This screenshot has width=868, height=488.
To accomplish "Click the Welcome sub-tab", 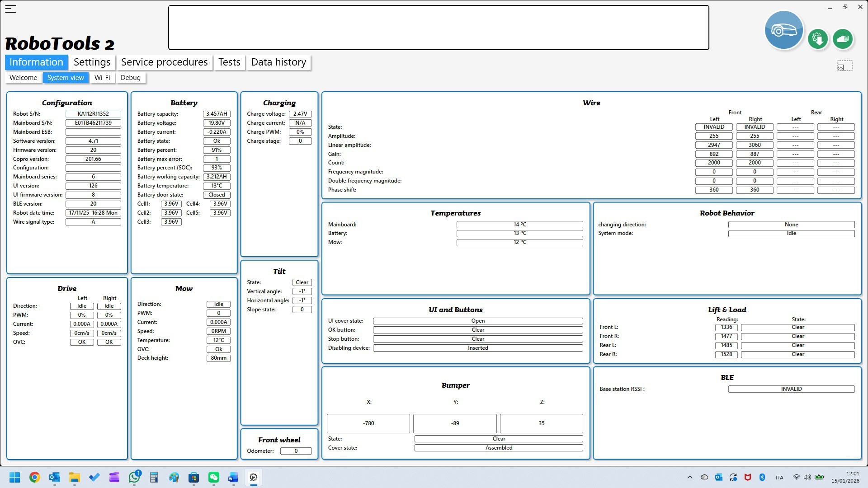I will click(x=23, y=78).
